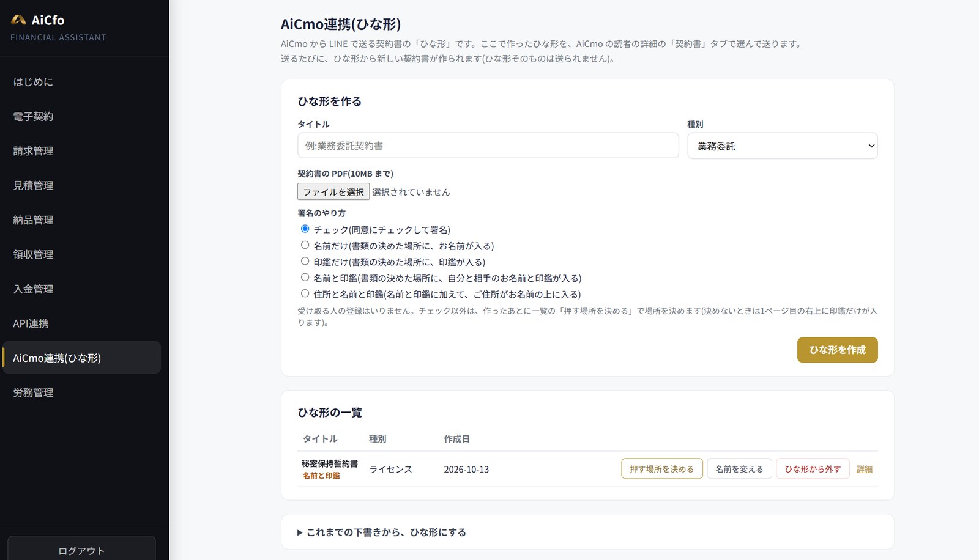Click 名前を変える for 秘密保持誓約書
This screenshot has width=979, height=560.
click(x=739, y=469)
